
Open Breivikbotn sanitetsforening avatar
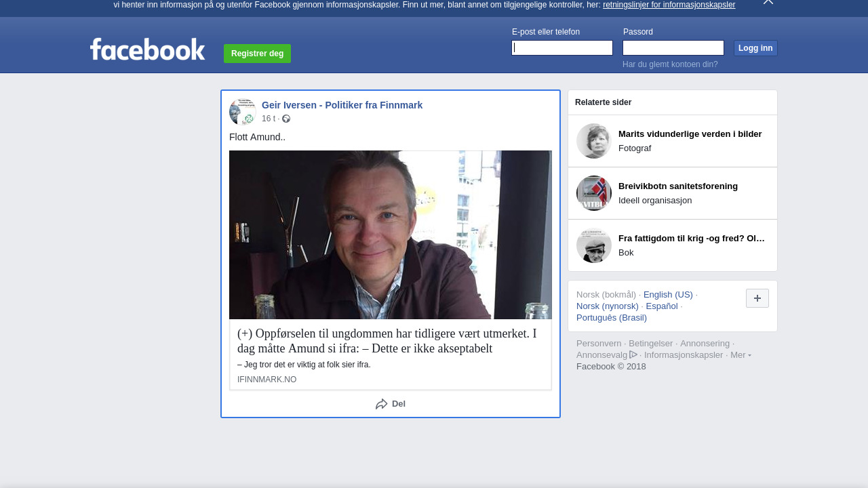point(594,193)
